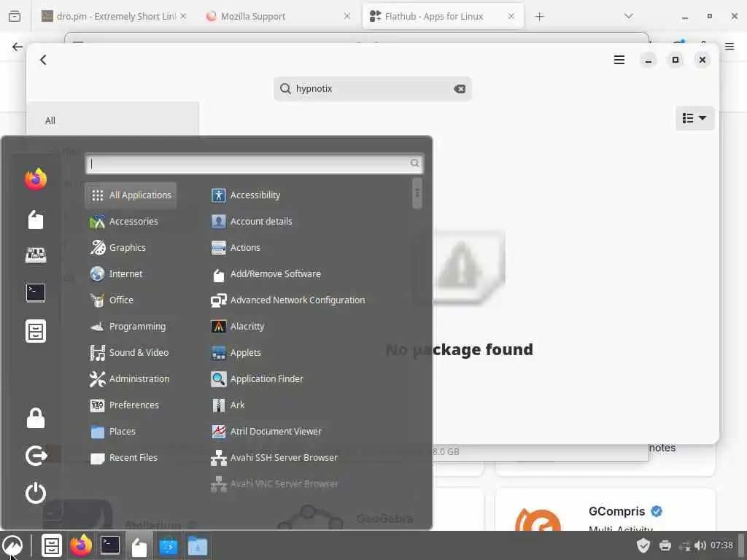
Task: Click the menu applications list scrollbar
Action: point(417,192)
